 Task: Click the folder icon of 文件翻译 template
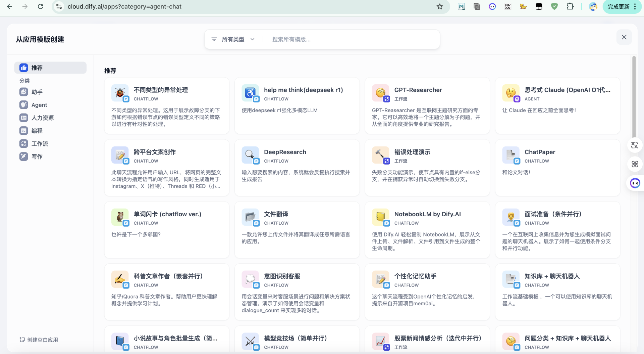click(250, 217)
